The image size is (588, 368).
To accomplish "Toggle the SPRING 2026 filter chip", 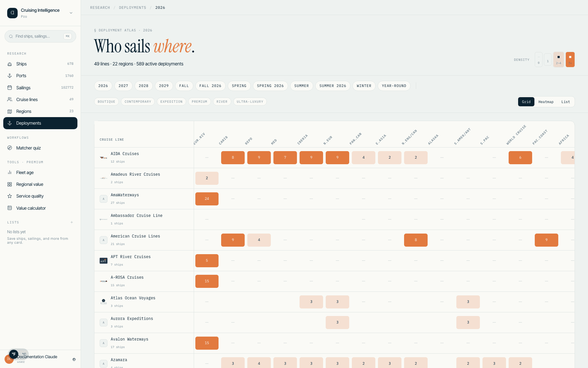I will (x=270, y=86).
